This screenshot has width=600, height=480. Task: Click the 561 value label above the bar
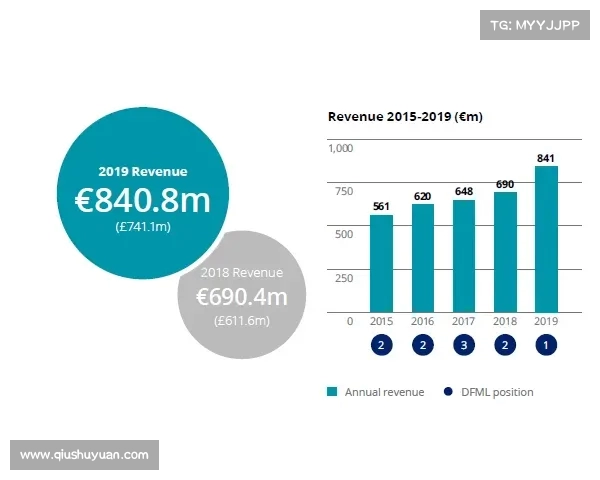tap(381, 206)
